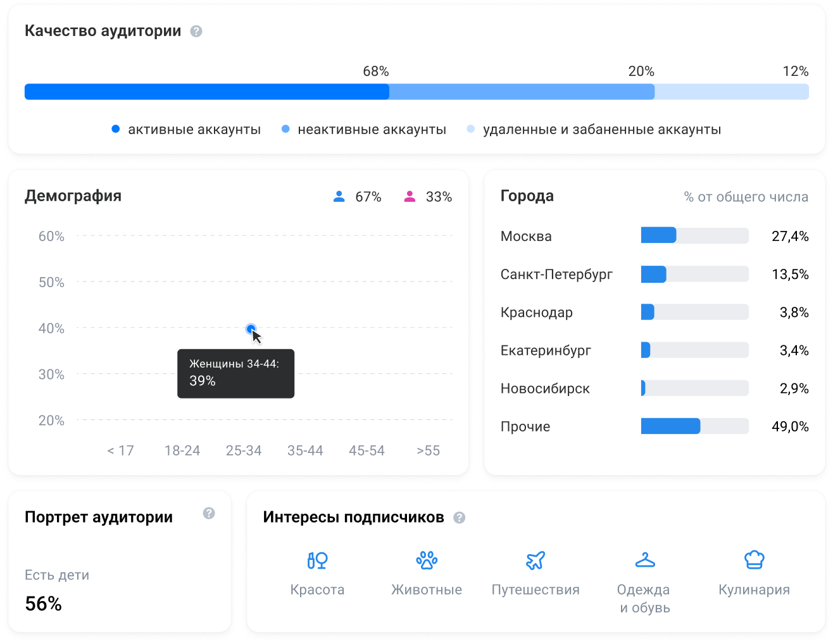833x644 pixels.
Task: Click the Кулинария interest label
Action: coord(754,590)
